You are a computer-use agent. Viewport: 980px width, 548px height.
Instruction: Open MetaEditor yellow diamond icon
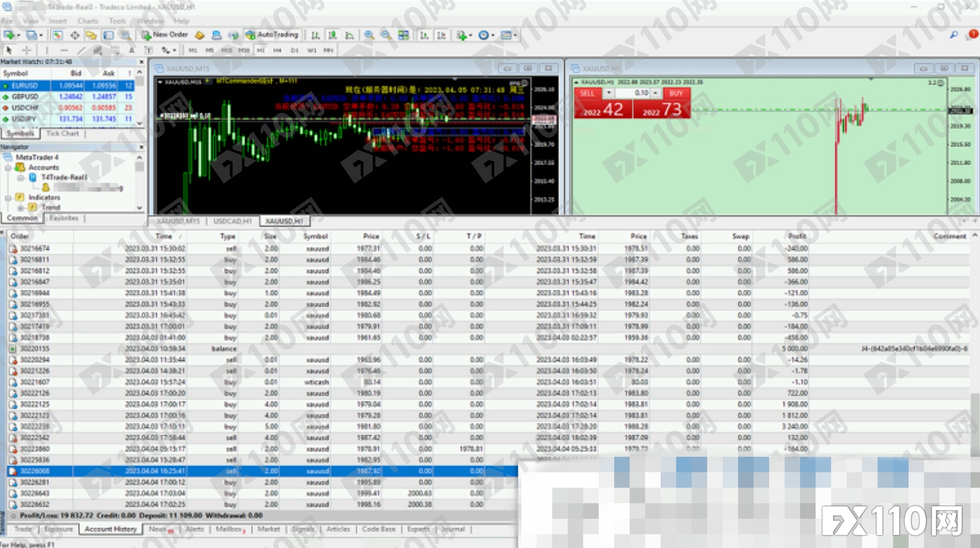tap(199, 35)
